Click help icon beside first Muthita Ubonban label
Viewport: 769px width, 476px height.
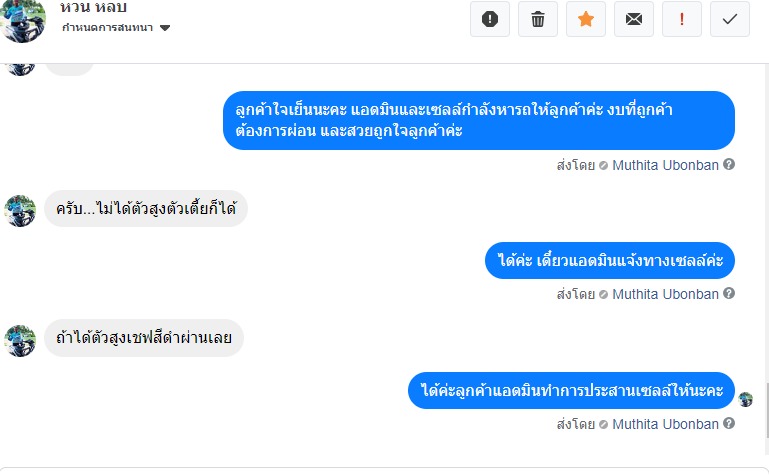[x=729, y=165]
